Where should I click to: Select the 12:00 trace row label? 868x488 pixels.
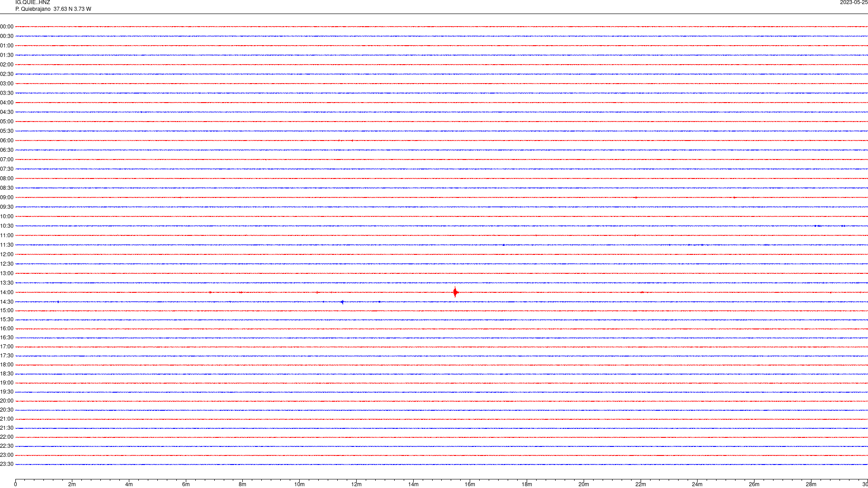7,254
